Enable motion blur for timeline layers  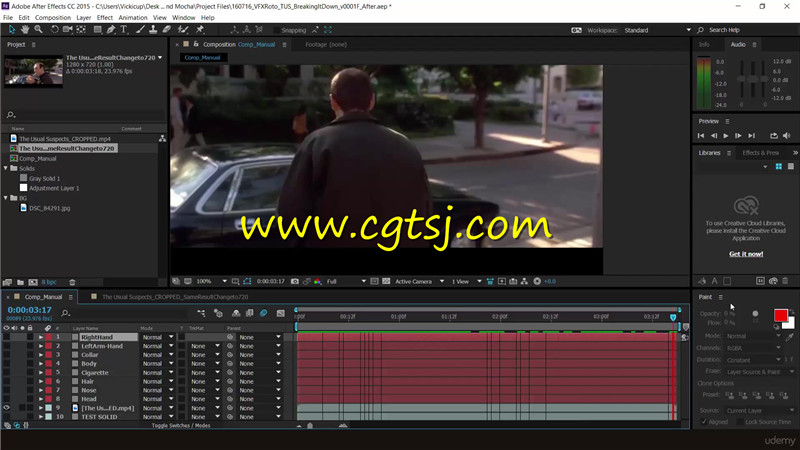tap(263, 313)
